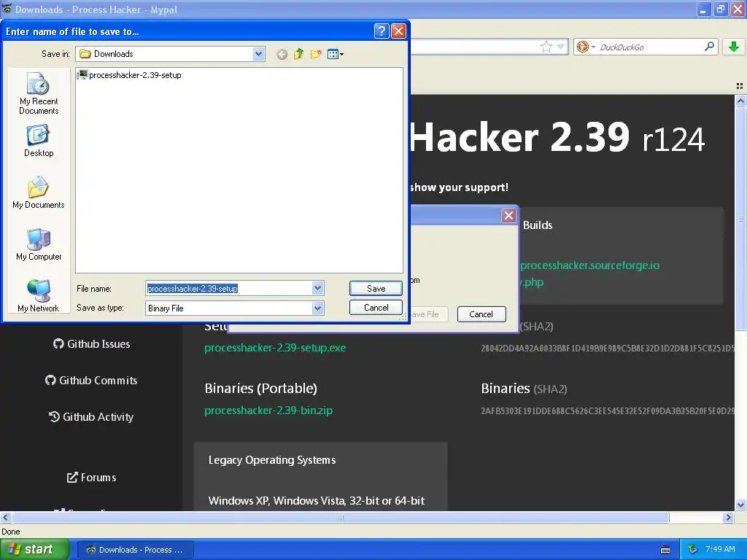
Task: Open downloads with the green arrow icon
Action: [x=734, y=47]
